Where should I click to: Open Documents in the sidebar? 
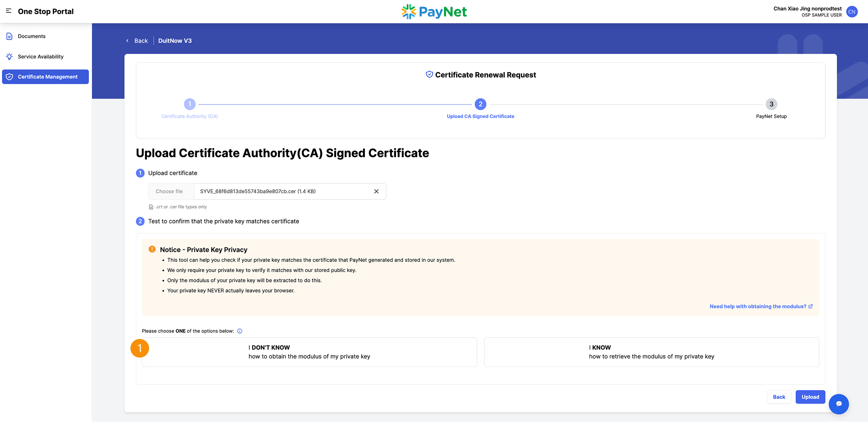(46, 36)
